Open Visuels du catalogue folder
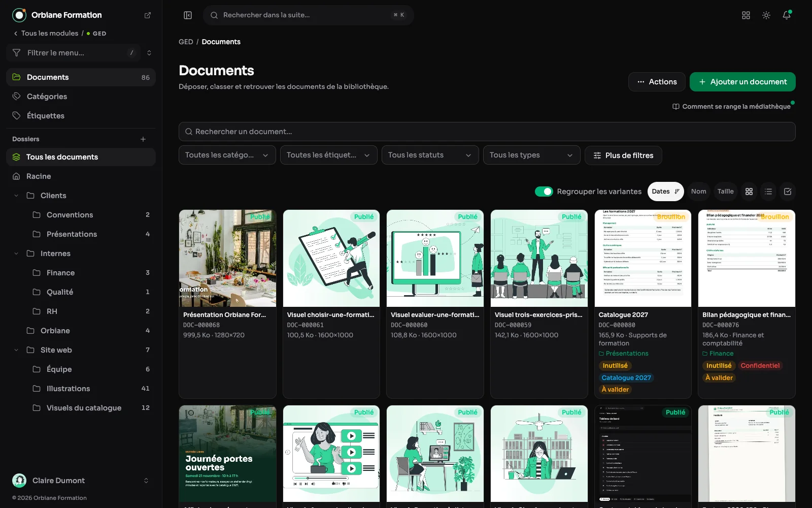Viewport: 812px width, 508px height. 90,408
